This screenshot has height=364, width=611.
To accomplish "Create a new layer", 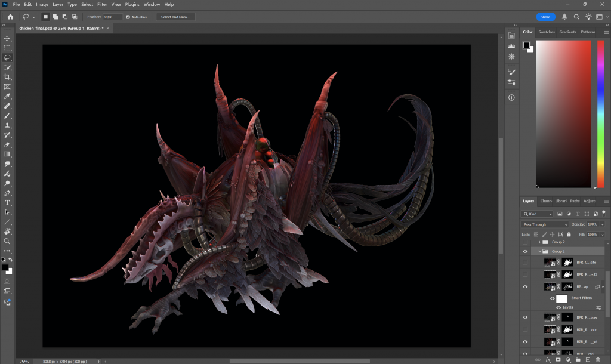I will coord(588,360).
